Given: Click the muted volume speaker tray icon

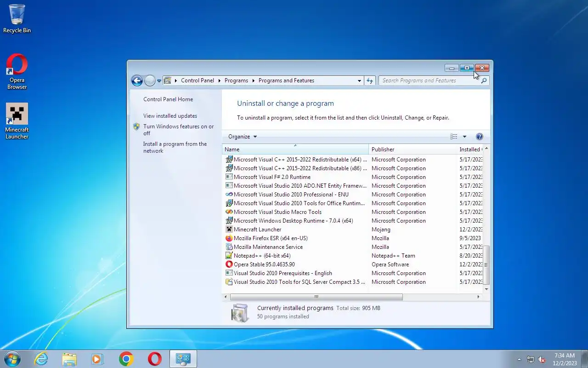Looking at the screenshot, I should (x=542, y=359).
